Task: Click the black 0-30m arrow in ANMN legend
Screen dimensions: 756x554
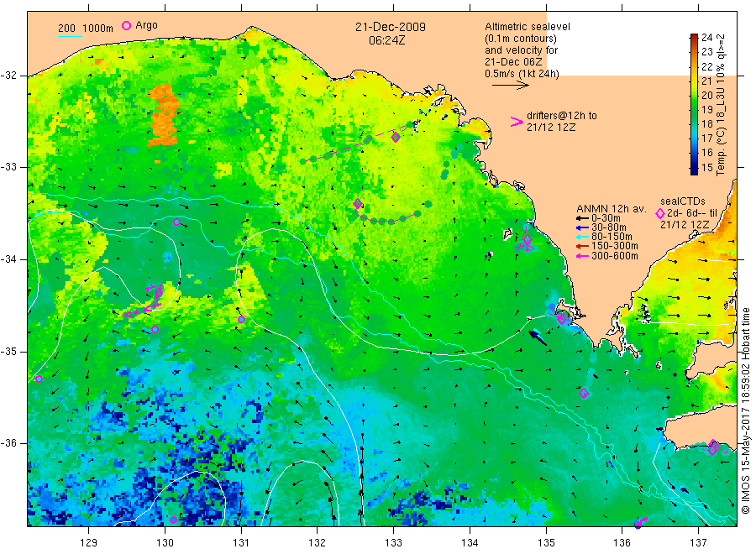Action: [582, 218]
